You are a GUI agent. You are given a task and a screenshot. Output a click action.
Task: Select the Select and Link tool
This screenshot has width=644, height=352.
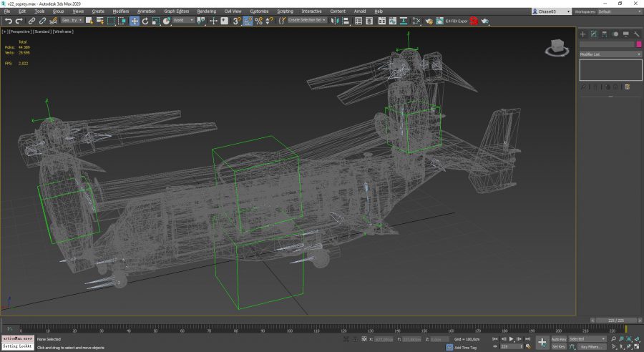pos(31,21)
